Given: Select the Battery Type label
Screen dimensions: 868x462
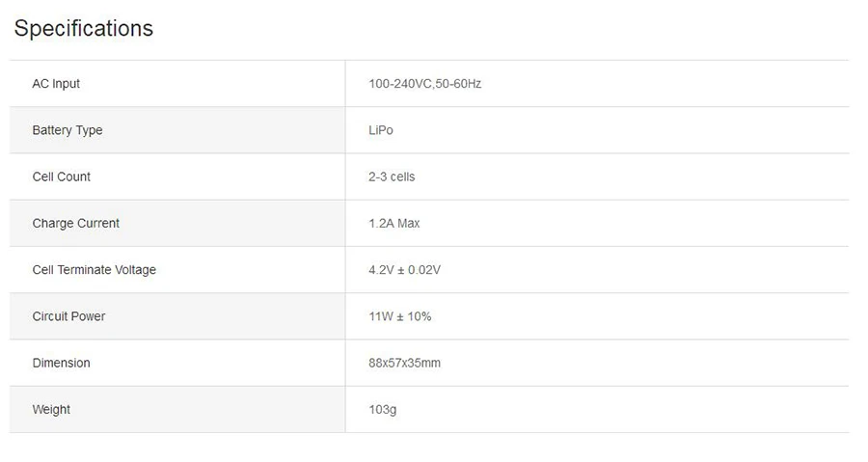Looking at the screenshot, I should (68, 130).
